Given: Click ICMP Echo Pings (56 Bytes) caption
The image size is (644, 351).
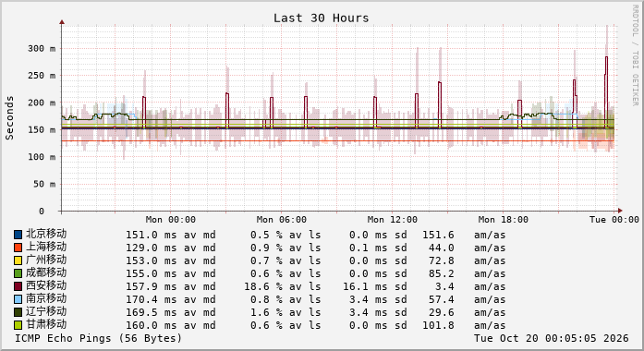Looking at the screenshot, I should [98, 338].
